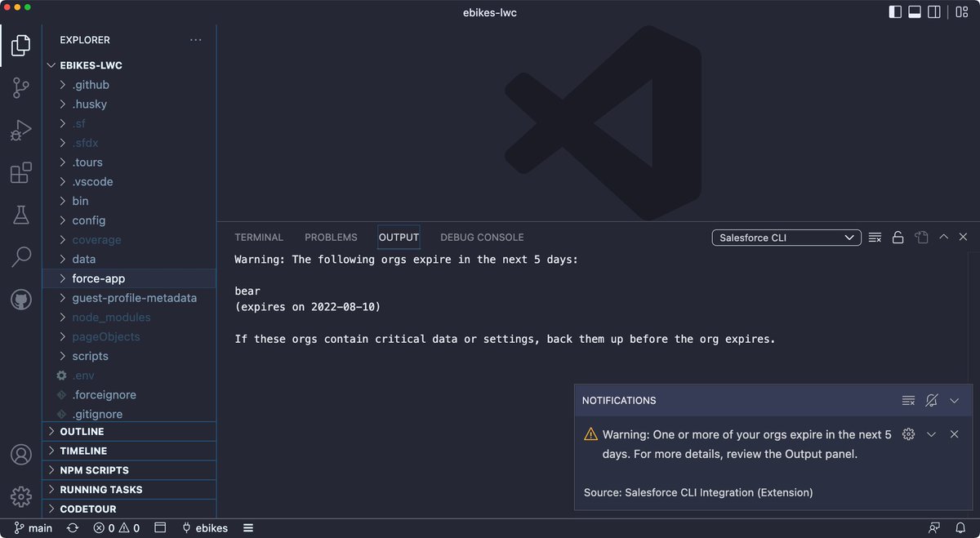This screenshot has height=538, width=980.
Task: Open the Manage gear in activity bar
Action: click(20, 496)
